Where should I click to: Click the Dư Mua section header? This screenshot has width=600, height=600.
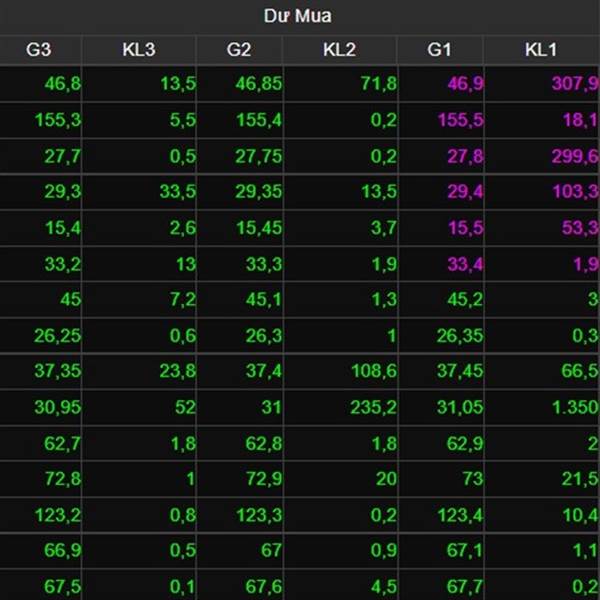click(298, 16)
